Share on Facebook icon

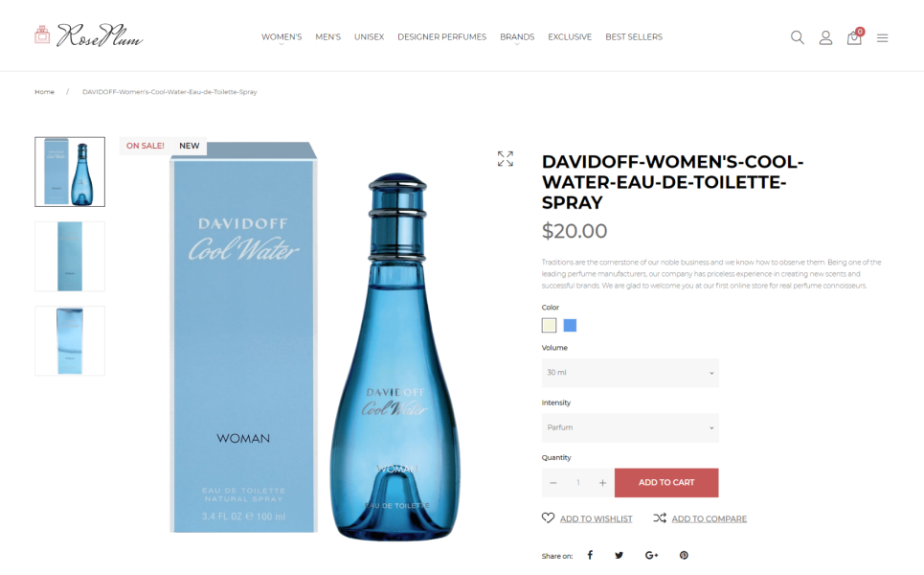pyautogui.click(x=590, y=555)
